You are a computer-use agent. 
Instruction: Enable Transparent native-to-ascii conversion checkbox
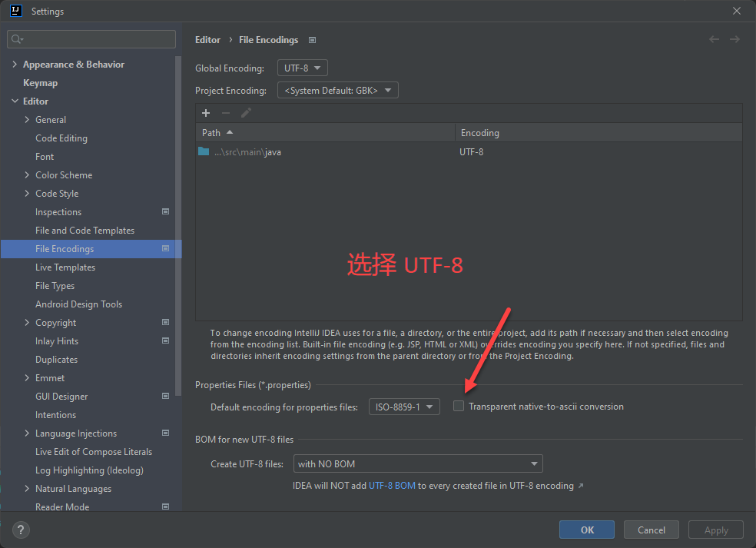(459, 406)
